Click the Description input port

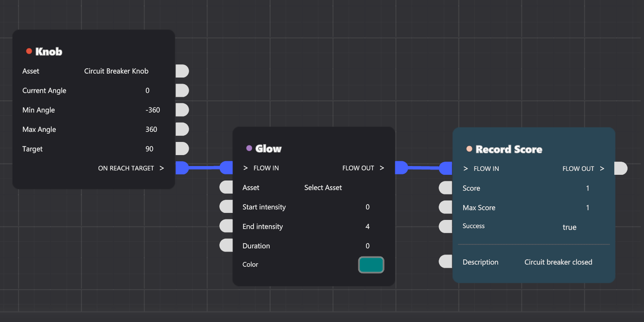pyautogui.click(x=445, y=262)
